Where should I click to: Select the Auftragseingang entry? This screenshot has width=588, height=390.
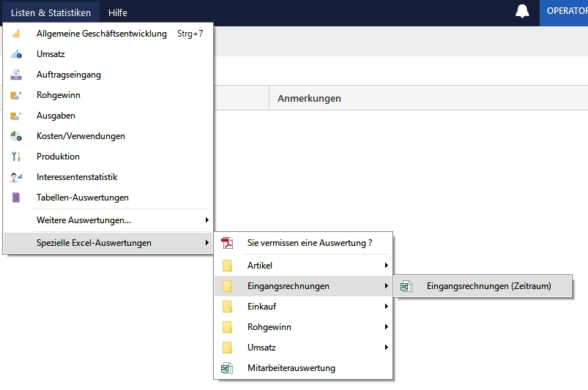(108, 75)
